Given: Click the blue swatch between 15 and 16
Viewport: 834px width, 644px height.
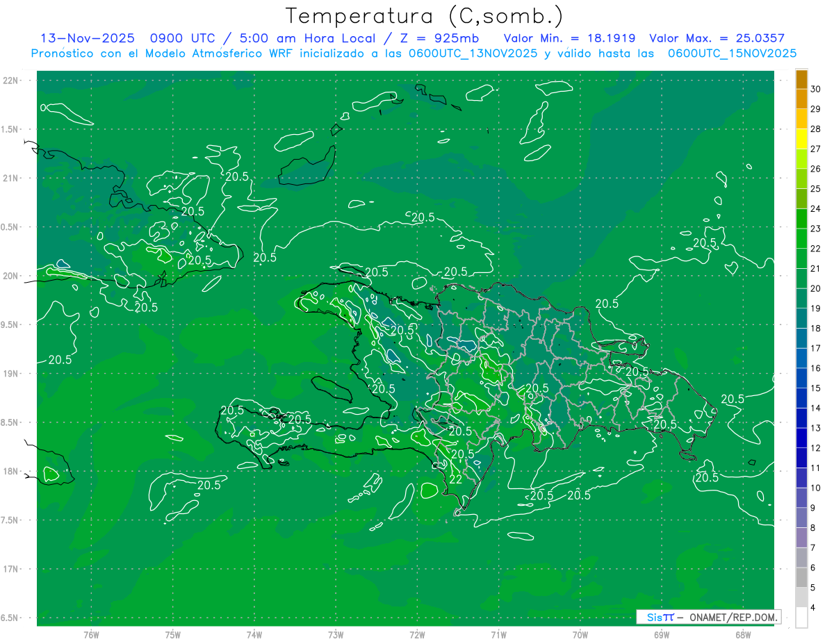Looking at the screenshot, I should tap(801, 379).
